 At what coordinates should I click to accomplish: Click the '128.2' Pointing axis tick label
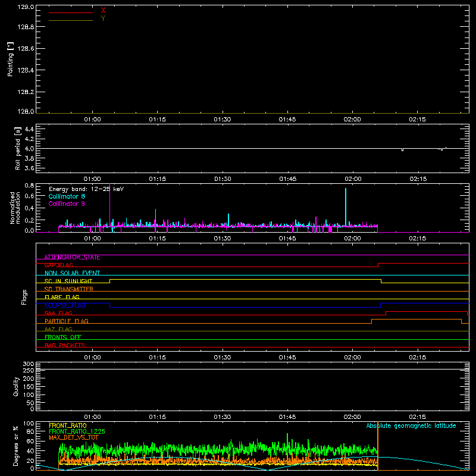coord(26,92)
